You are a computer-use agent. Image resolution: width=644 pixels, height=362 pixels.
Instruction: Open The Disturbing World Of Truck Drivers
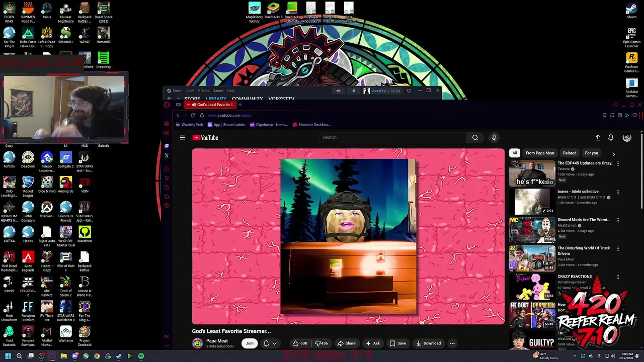click(x=584, y=251)
